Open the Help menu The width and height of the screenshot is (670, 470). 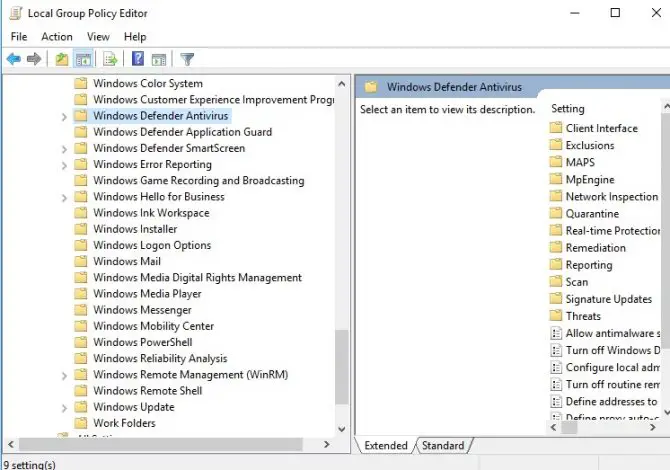(135, 37)
